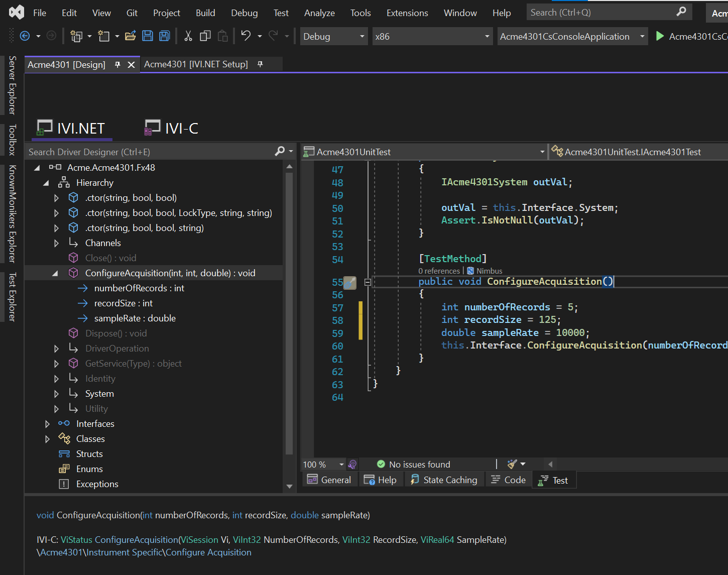Click the Undo icon
The image size is (728, 575).
pyautogui.click(x=246, y=36)
